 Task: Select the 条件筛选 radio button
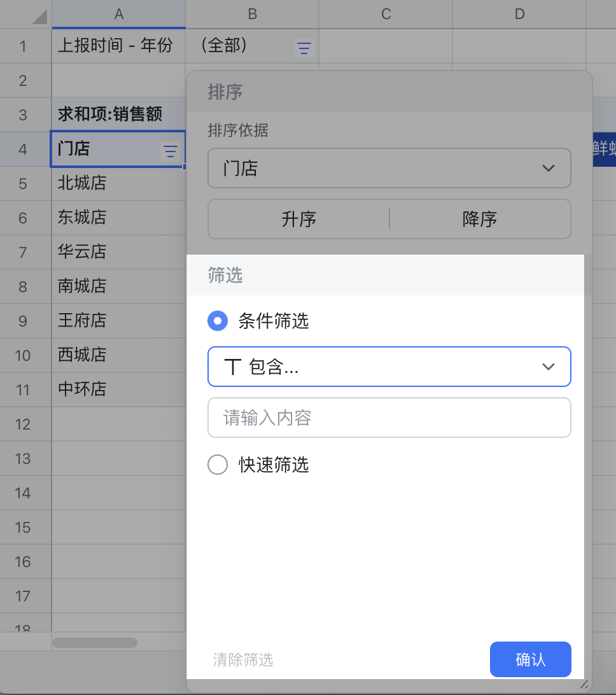click(x=218, y=321)
